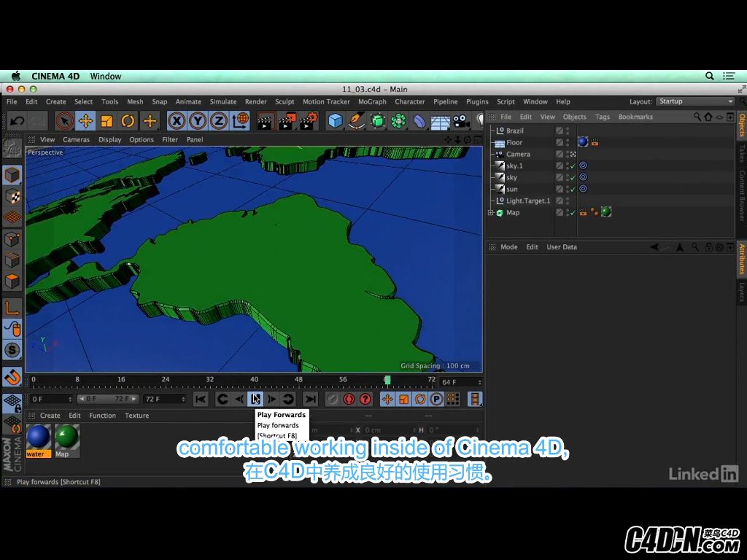
Task: Open the blue Bend deformer icon
Action: (x=419, y=122)
